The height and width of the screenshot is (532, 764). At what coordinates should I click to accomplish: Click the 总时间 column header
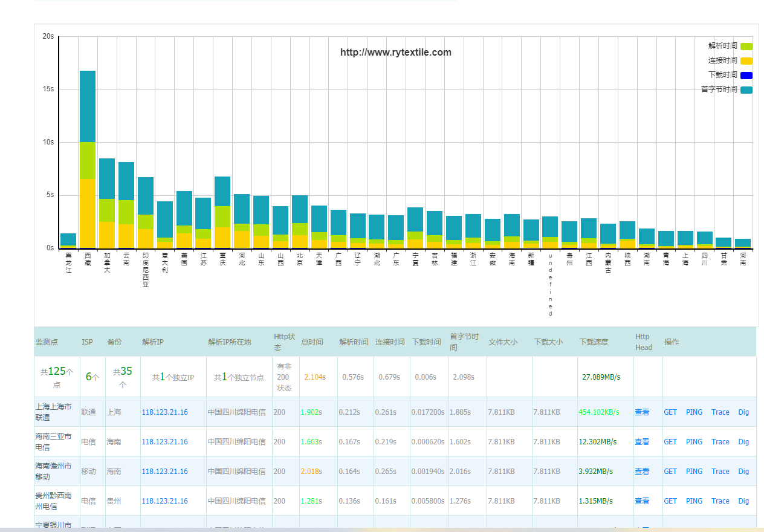(312, 342)
